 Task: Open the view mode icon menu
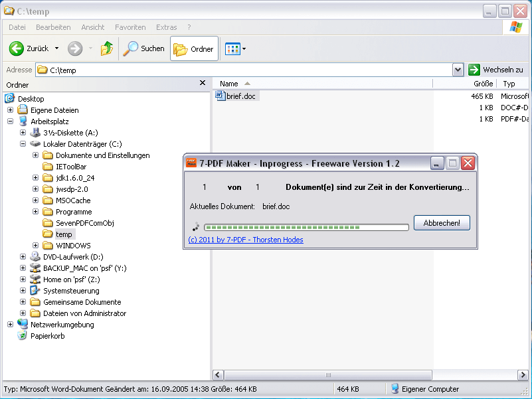click(232, 49)
